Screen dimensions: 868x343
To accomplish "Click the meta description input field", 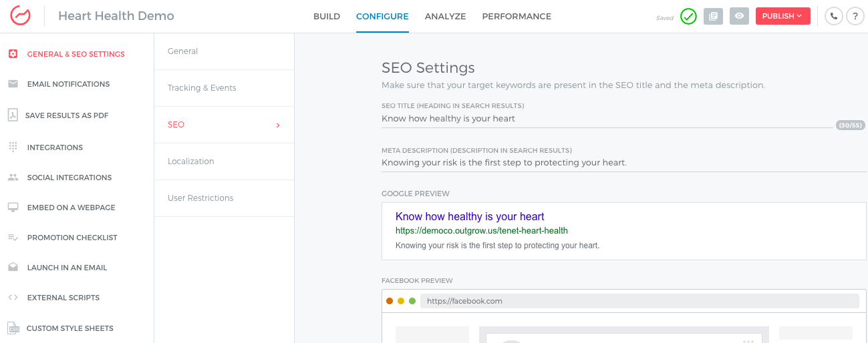I will 623,163.
